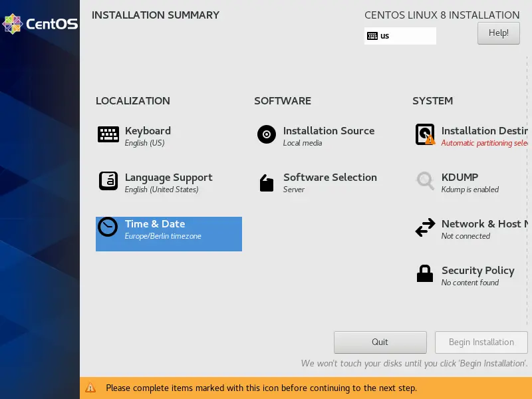Open the Keyboard settings icon
Screen dimensions: 532x399
pyautogui.click(x=108, y=134)
